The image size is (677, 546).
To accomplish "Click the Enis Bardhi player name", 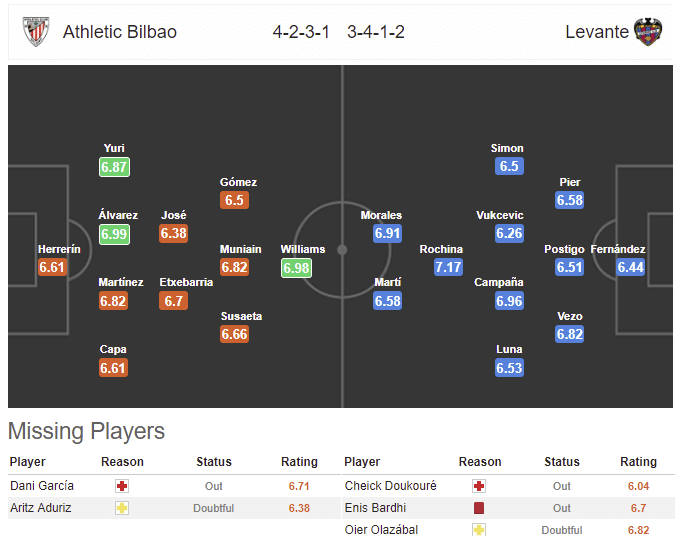I will click(x=375, y=508).
